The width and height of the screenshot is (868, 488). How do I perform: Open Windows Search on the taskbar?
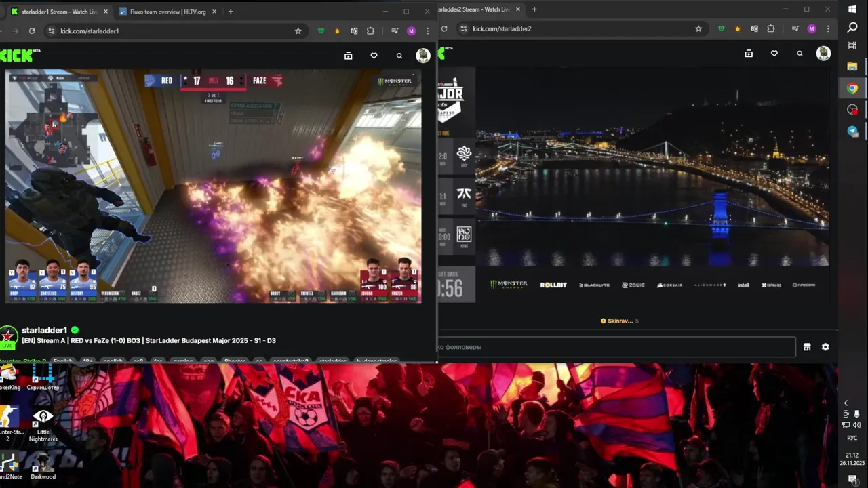pos(852,28)
